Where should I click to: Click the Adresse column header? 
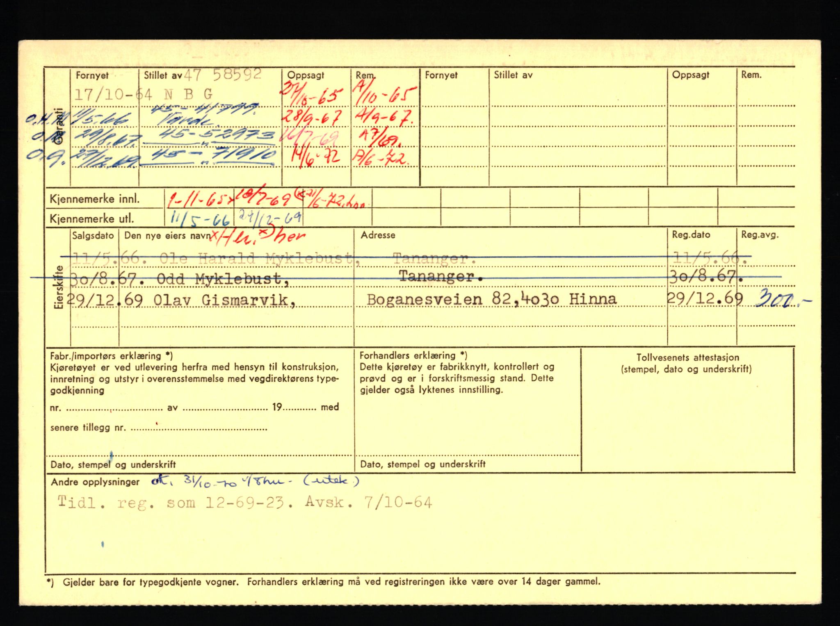(x=378, y=235)
